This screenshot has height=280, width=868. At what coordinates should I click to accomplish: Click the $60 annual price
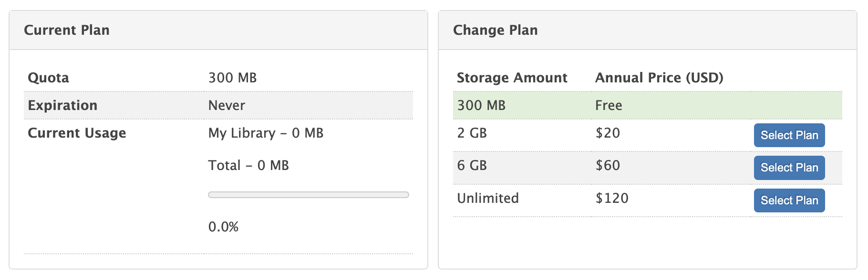click(x=608, y=165)
